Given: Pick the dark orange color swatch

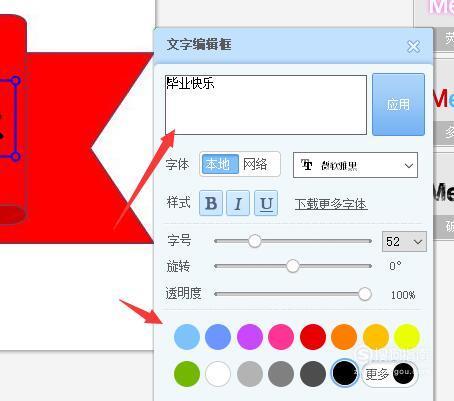Looking at the screenshot, I should (x=344, y=337).
